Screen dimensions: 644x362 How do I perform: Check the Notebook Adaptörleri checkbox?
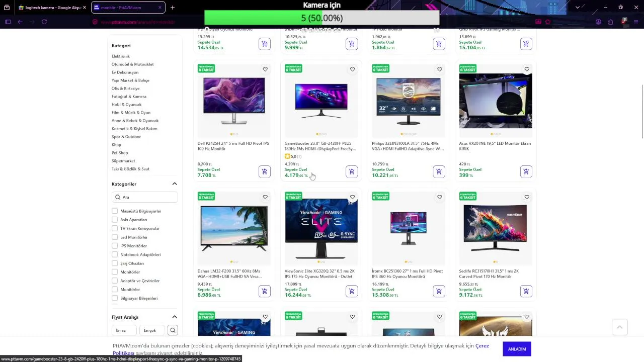coord(115,254)
